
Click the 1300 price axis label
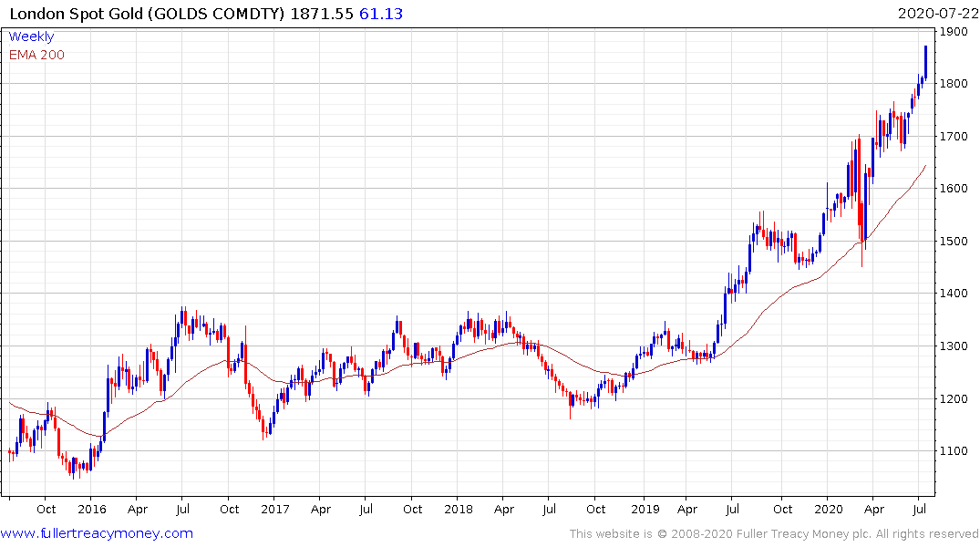954,346
